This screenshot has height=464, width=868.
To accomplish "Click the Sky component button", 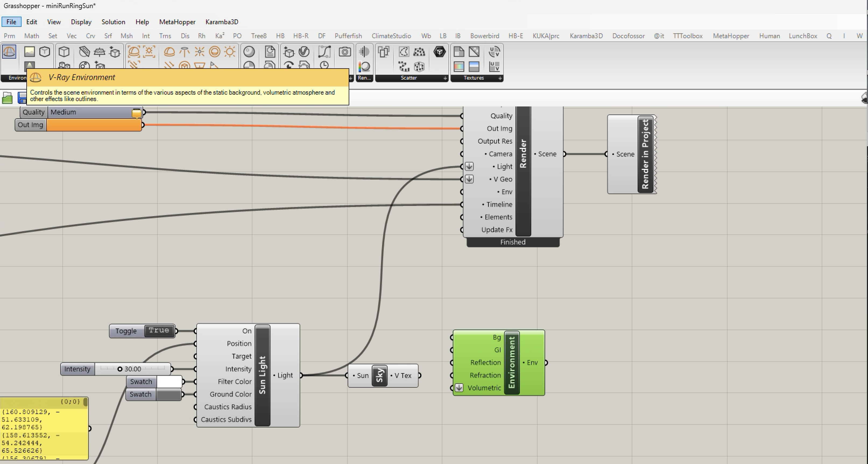I will pos(379,376).
